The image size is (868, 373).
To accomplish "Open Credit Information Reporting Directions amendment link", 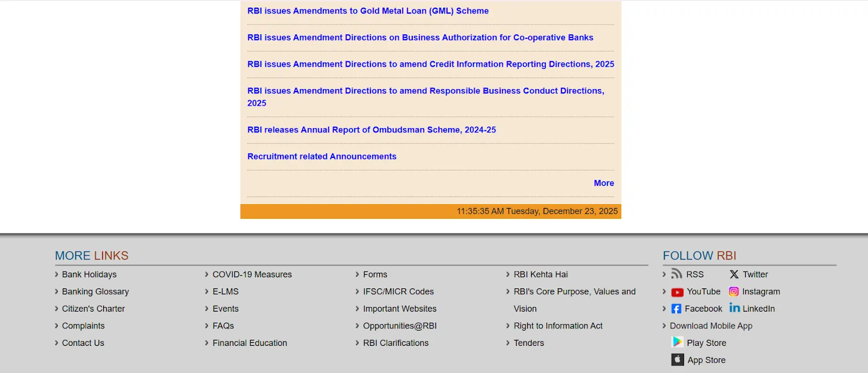I will click(x=431, y=64).
